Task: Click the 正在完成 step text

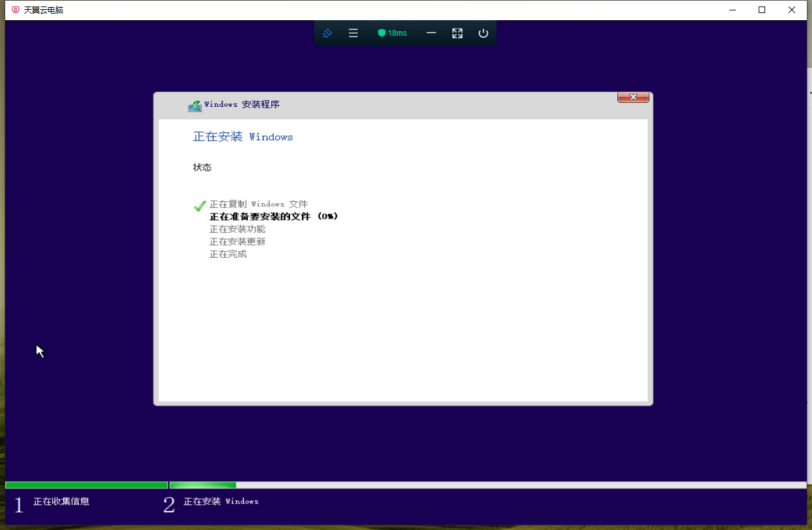Action: [x=228, y=254]
